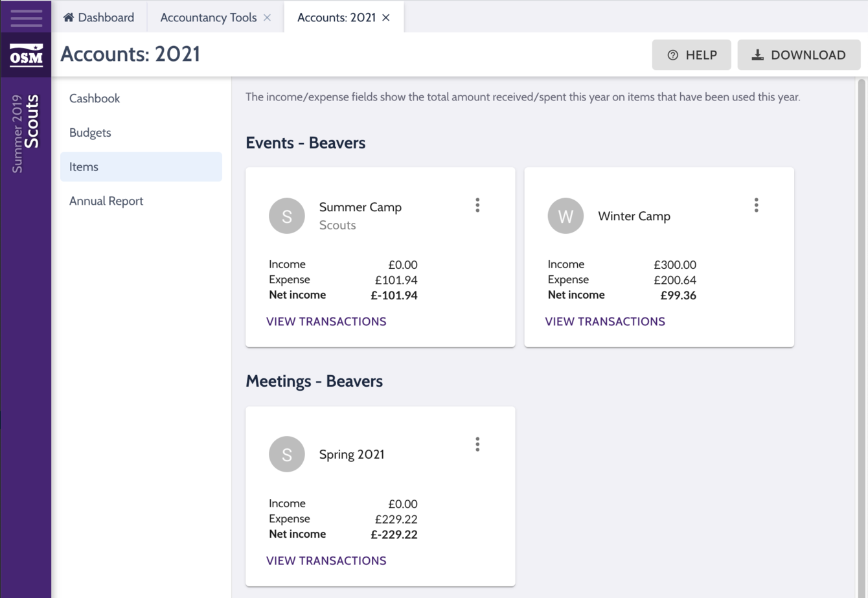Image resolution: width=868 pixels, height=598 pixels.
Task: Open transactions for Winter Camp
Action: pyautogui.click(x=605, y=321)
